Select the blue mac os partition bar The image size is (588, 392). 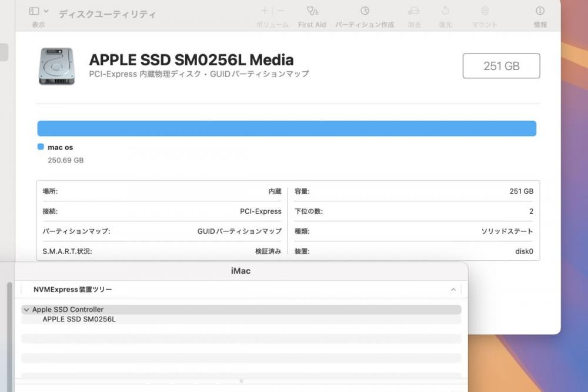coord(286,128)
